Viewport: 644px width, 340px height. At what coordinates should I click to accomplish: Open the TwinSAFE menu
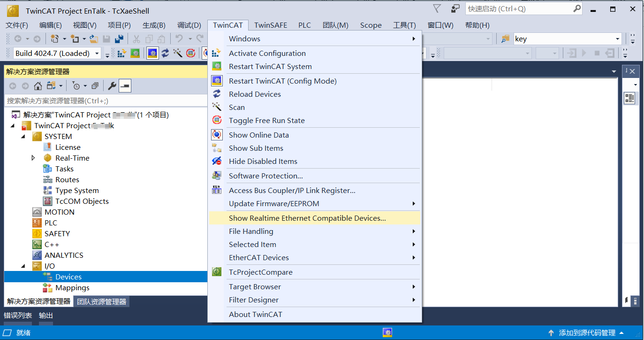[271, 25]
